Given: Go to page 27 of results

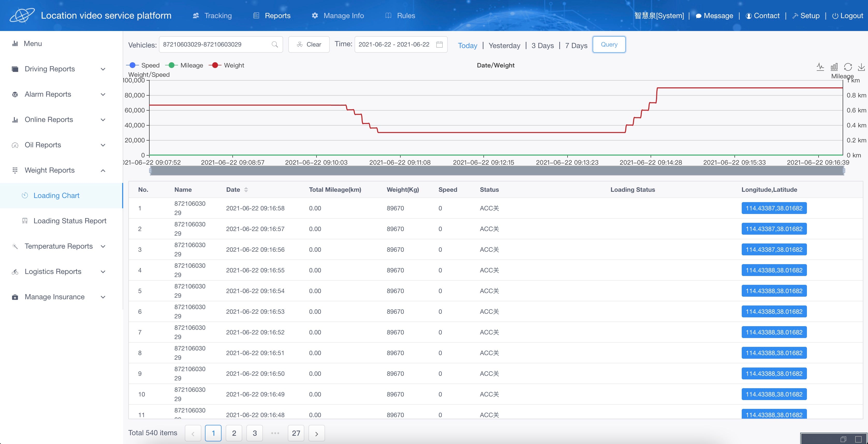Looking at the screenshot, I should tap(296, 433).
